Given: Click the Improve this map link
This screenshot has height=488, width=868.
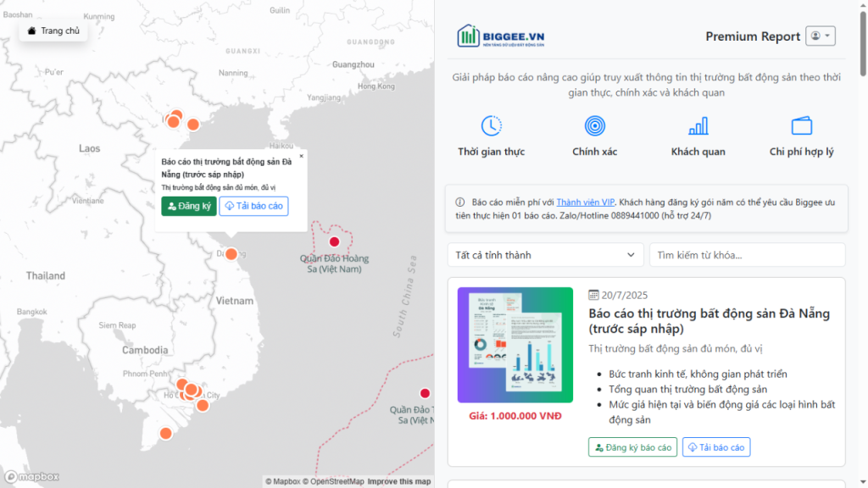Looking at the screenshot, I should pos(399,481).
